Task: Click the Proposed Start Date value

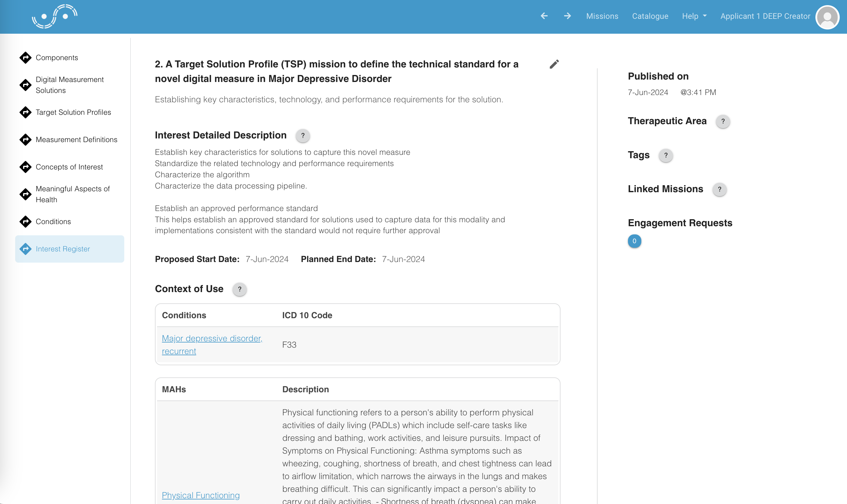Action: pos(267,259)
